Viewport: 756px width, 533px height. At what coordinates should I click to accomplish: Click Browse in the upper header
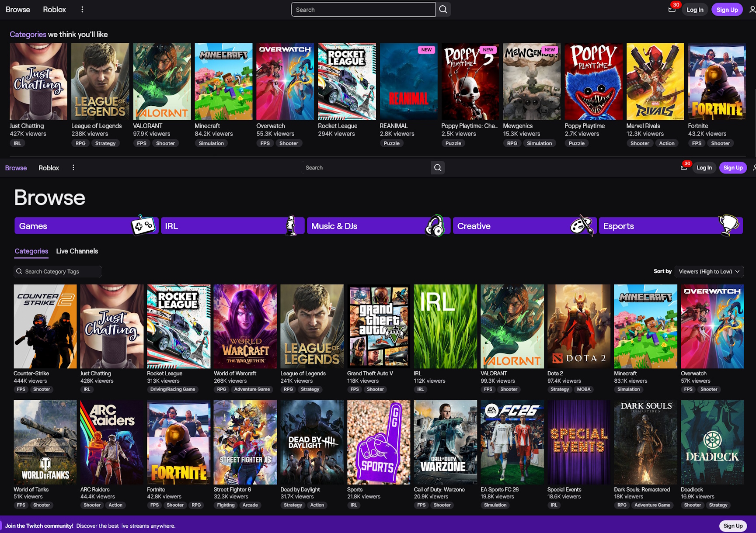tap(18, 10)
